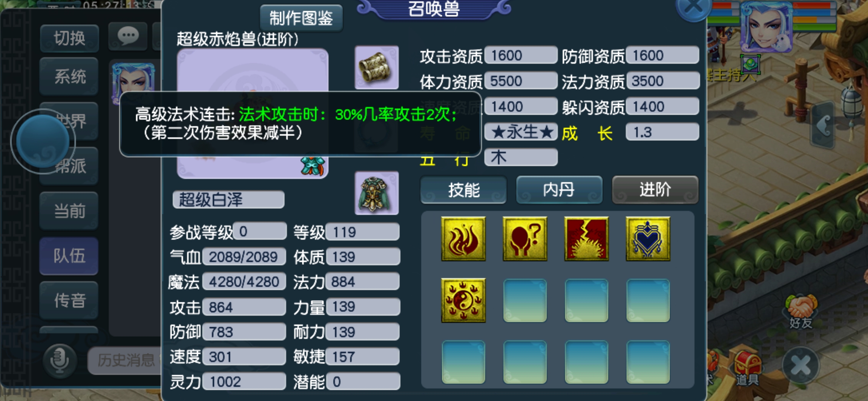Screen dimensions: 868x401
Task: Select the flame skill icon
Action: click(x=463, y=239)
